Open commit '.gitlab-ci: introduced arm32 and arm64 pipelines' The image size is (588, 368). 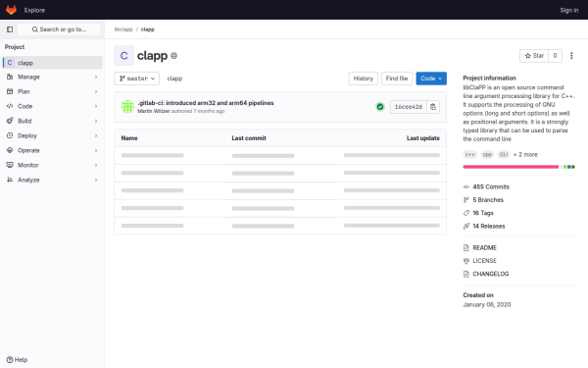(206, 103)
